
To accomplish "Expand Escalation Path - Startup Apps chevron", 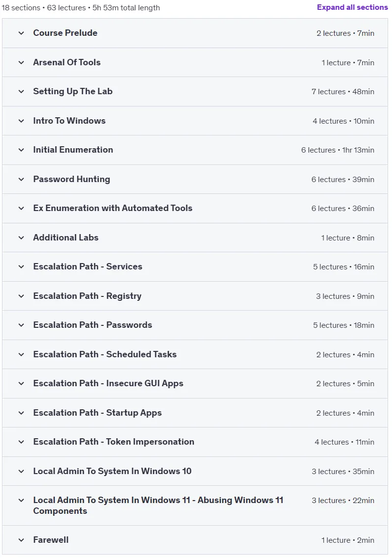I will click(22, 413).
